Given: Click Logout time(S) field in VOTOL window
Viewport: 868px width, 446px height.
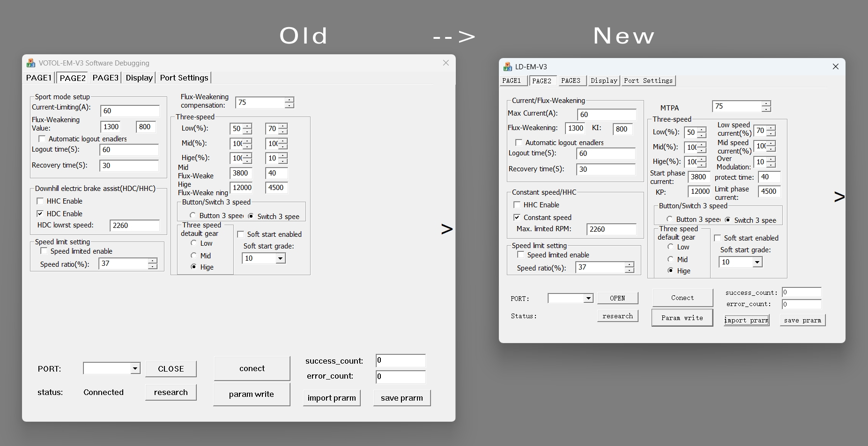Looking at the screenshot, I should click(x=129, y=150).
